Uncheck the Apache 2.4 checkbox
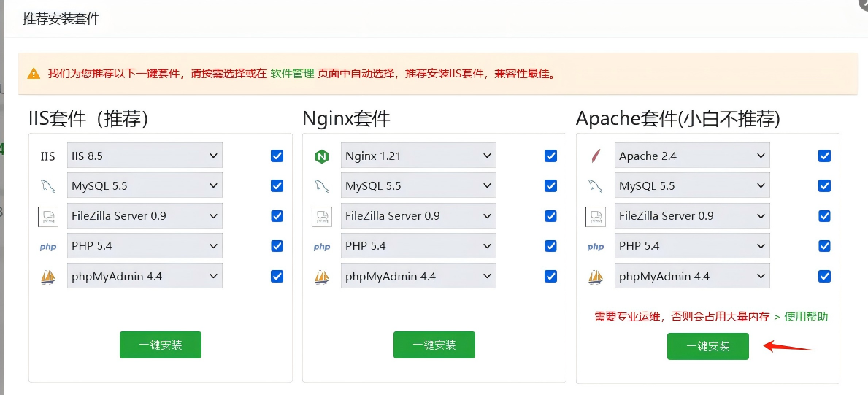The height and width of the screenshot is (395, 868). pyautogui.click(x=824, y=156)
